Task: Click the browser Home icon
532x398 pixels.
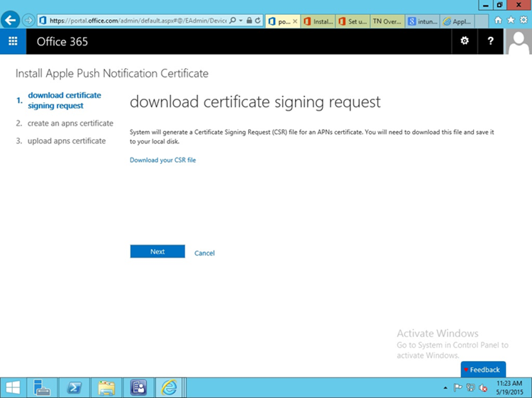Action: pos(498,21)
